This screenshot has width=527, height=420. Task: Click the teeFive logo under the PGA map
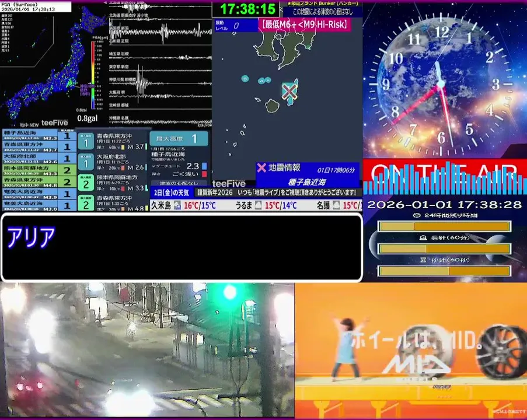pyautogui.click(x=54, y=123)
